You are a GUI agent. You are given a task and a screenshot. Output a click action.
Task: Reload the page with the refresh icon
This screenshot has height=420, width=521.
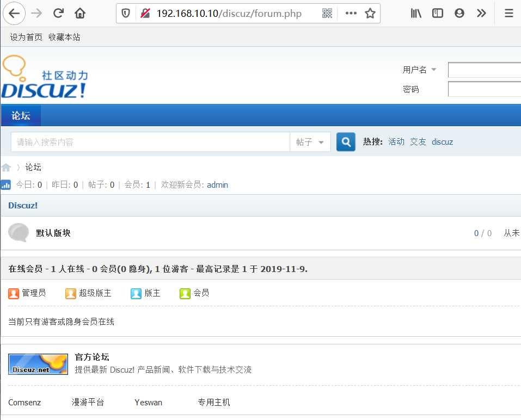point(58,13)
